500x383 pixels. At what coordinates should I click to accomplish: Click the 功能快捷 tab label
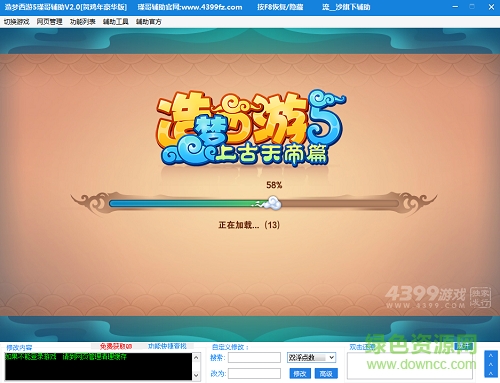tap(167, 346)
